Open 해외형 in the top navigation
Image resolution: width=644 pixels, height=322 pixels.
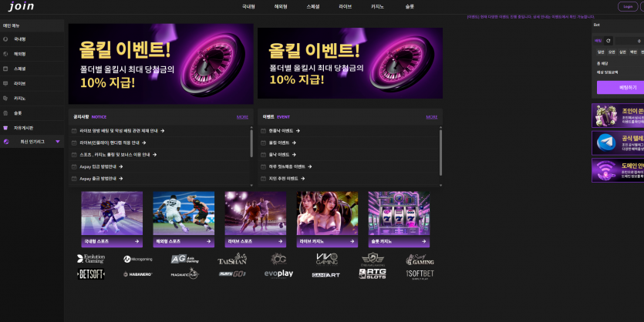point(281,7)
